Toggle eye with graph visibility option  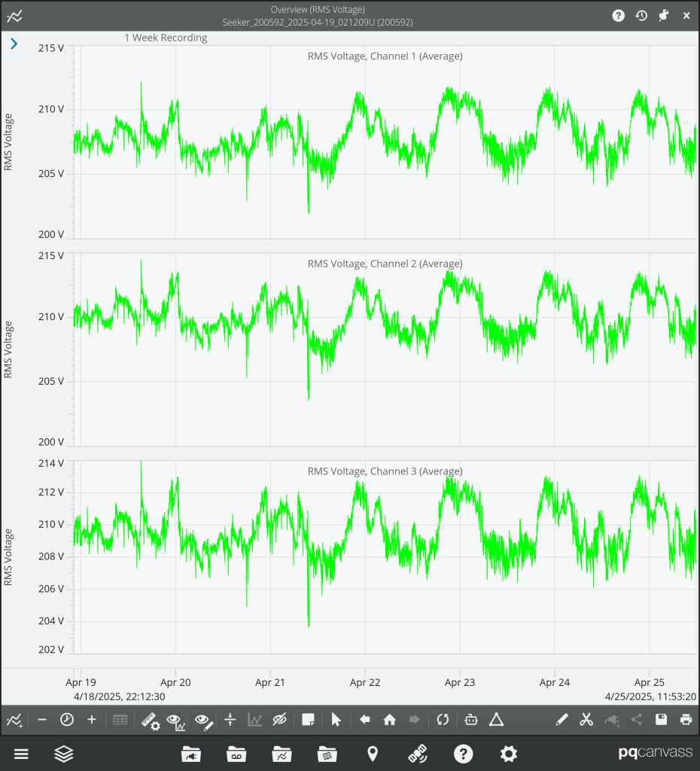pos(175,721)
